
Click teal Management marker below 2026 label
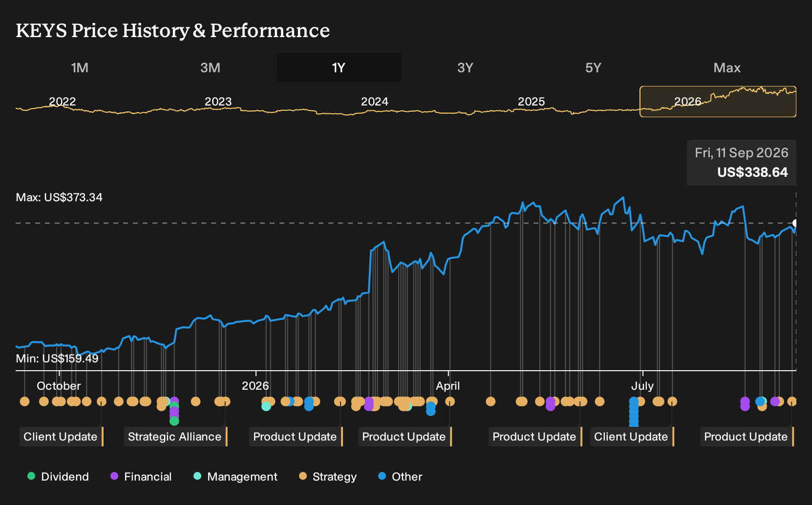266,406
